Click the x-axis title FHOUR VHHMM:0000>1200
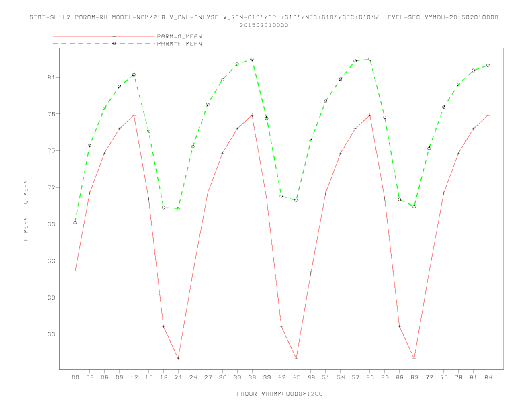532x411 pixels. click(x=279, y=394)
